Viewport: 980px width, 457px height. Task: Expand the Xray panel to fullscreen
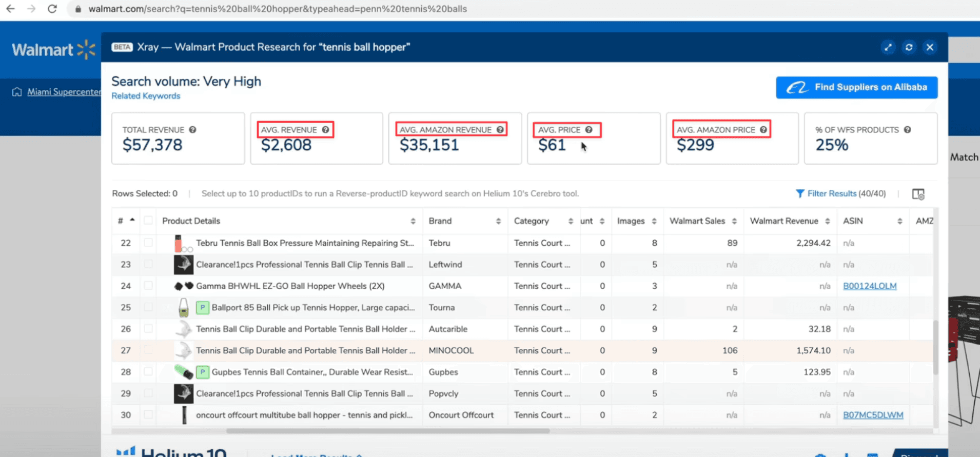888,47
